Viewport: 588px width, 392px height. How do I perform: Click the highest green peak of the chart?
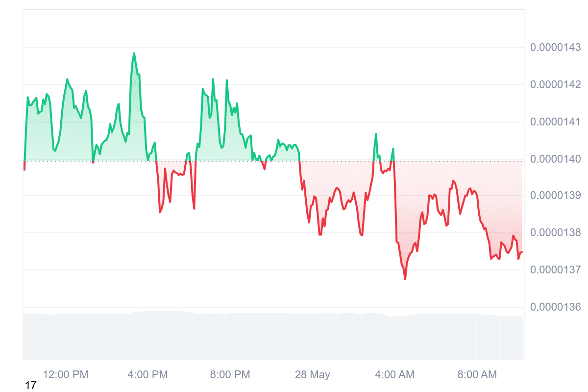tap(134, 53)
